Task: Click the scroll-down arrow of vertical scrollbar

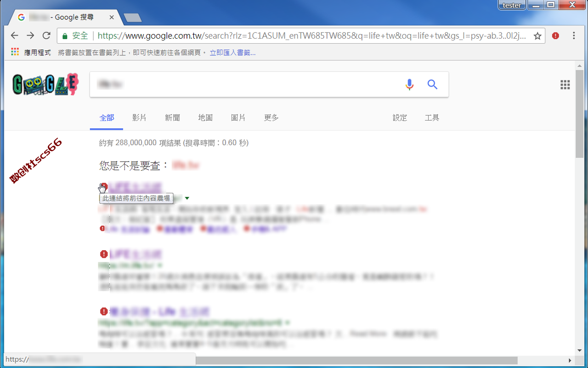Action: point(579,351)
